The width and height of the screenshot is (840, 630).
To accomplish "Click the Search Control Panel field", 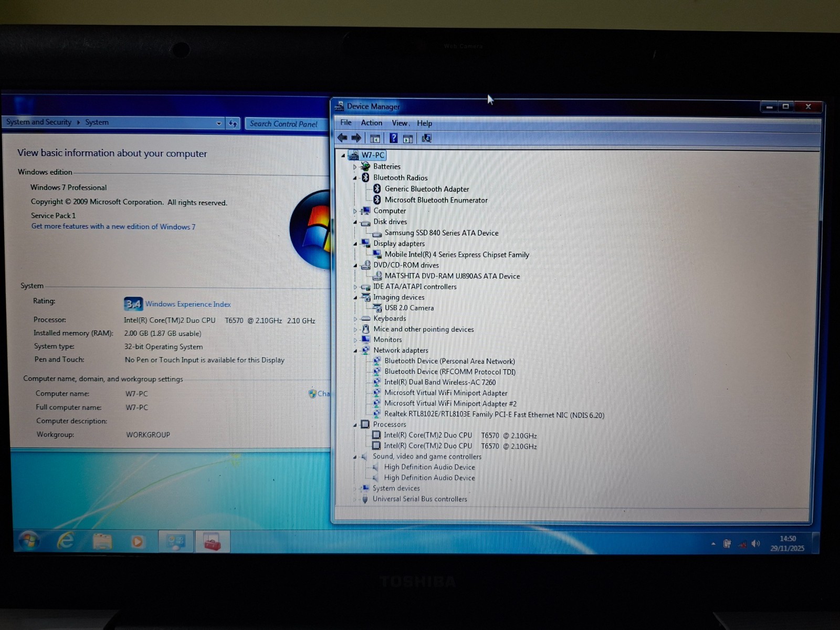I will 287,124.
